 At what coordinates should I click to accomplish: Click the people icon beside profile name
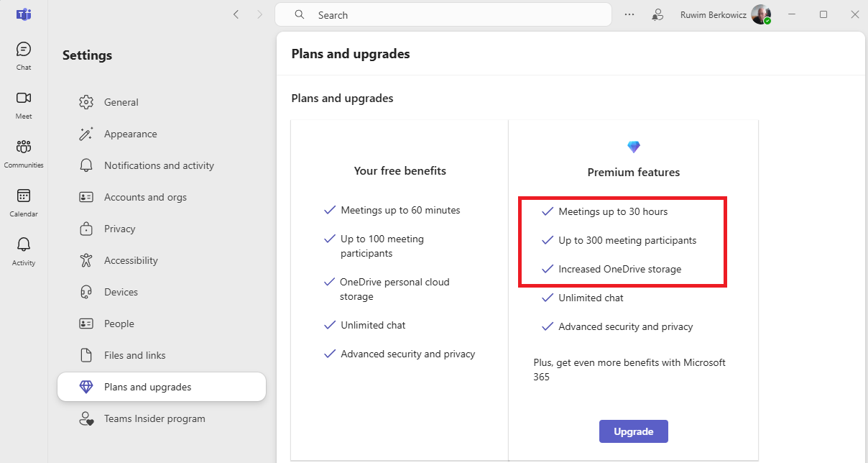click(657, 14)
